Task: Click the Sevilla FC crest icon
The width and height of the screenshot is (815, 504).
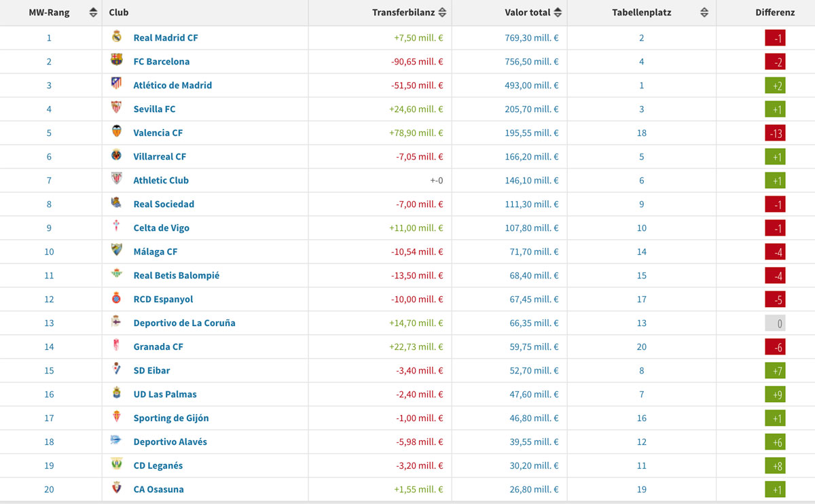Action: pos(117,108)
